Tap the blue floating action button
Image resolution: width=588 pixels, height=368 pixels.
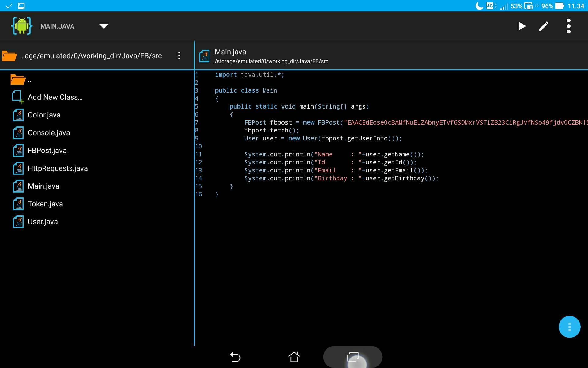click(569, 327)
